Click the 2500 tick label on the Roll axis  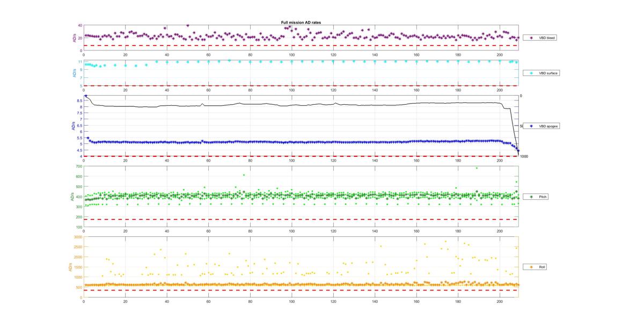tap(78, 247)
